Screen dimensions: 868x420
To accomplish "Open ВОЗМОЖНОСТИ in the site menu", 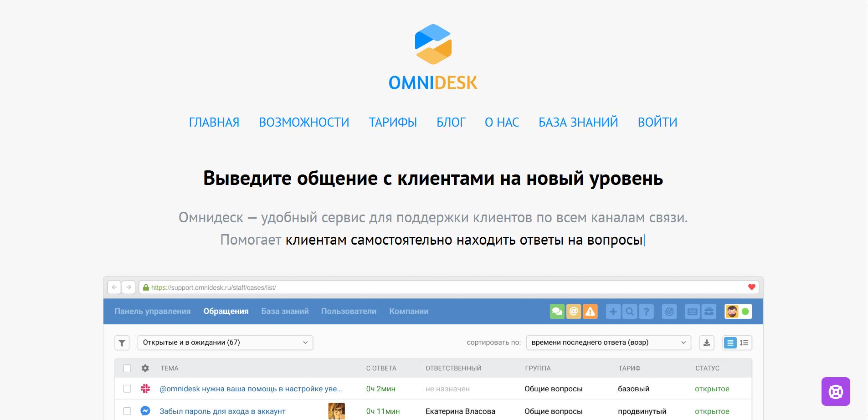I will coord(304,122).
